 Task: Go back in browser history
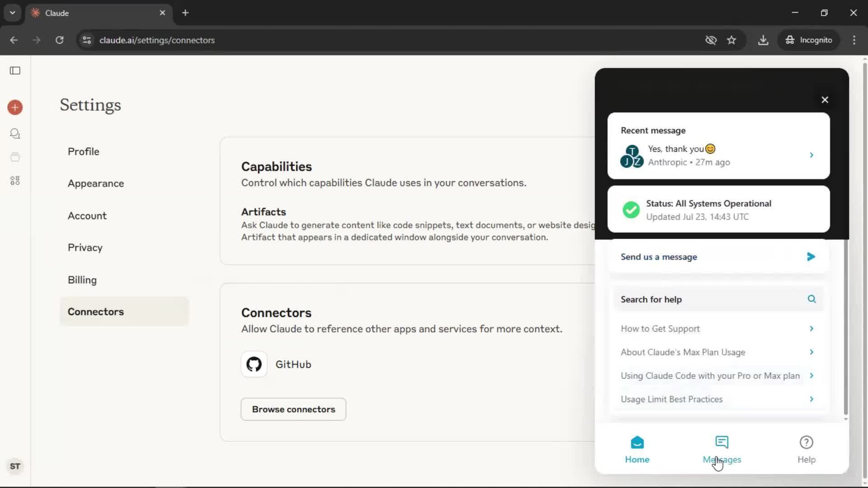(14, 40)
